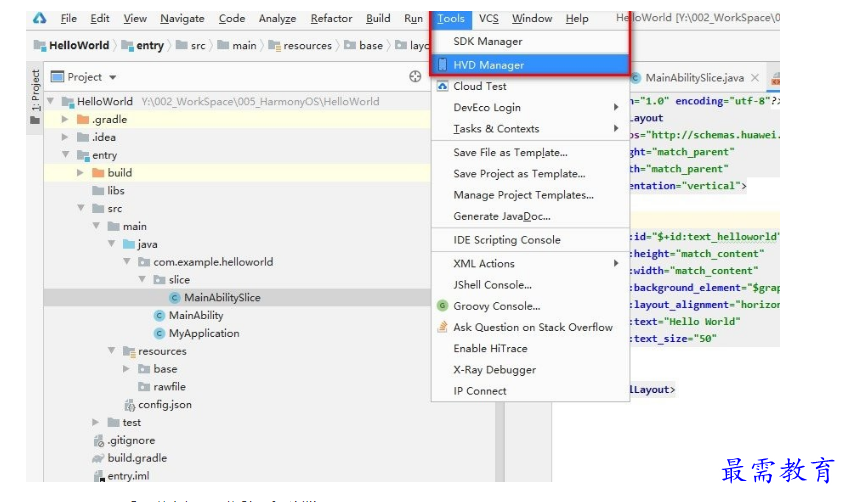Collapse the resources folder
This screenshot has width=843, height=502.
[112, 351]
